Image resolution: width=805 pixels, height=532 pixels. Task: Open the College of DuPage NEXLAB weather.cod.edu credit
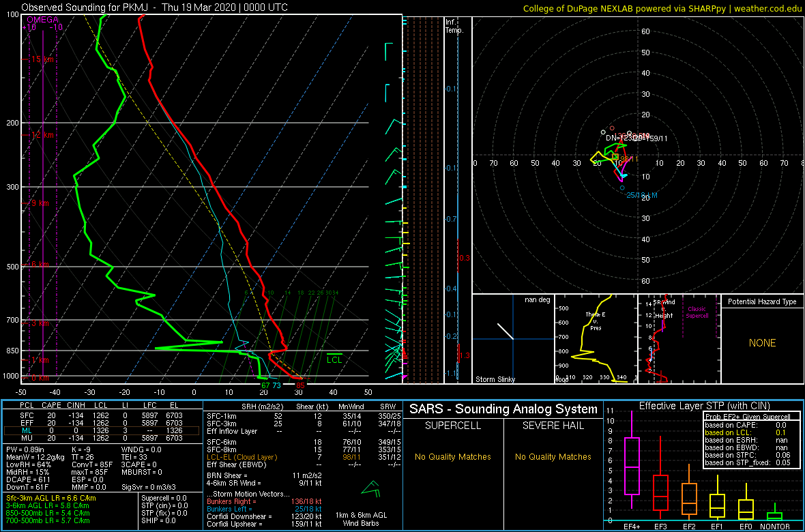(663, 8)
